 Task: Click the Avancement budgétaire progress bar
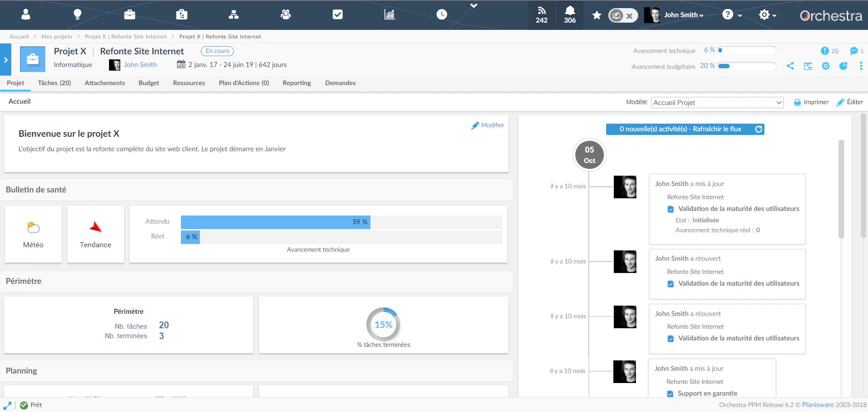point(747,66)
